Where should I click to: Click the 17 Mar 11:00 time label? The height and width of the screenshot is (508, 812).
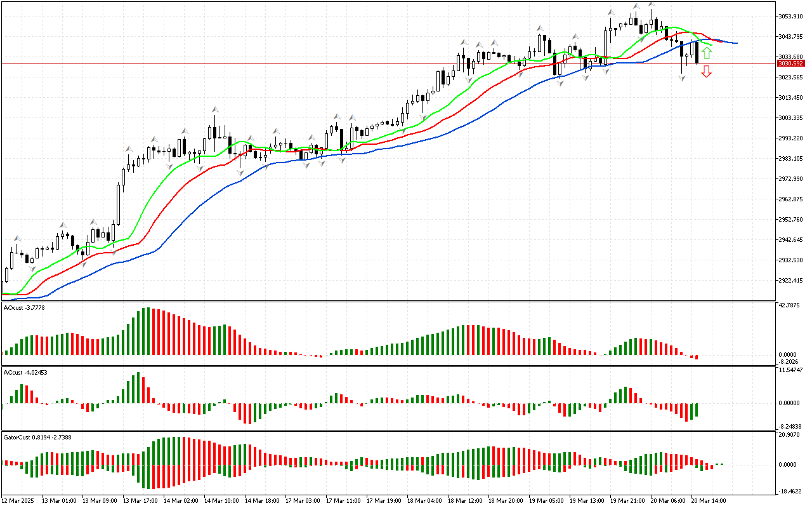coord(344,500)
